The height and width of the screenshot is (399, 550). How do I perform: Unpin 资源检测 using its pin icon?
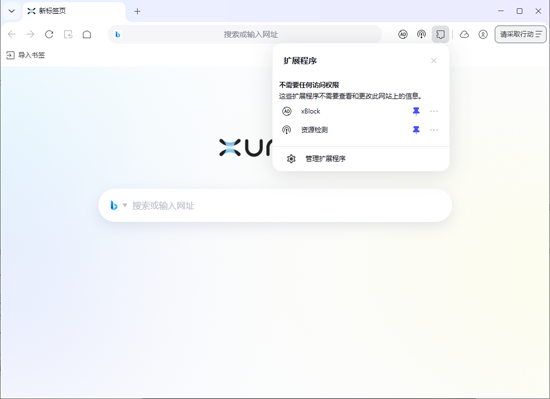coord(416,130)
